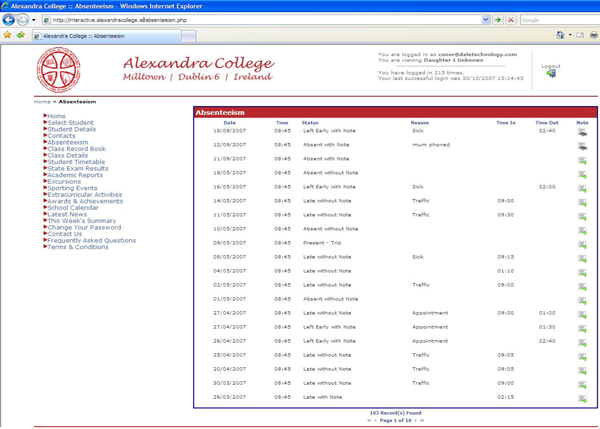Open a new blank browser tab

pos(188,36)
